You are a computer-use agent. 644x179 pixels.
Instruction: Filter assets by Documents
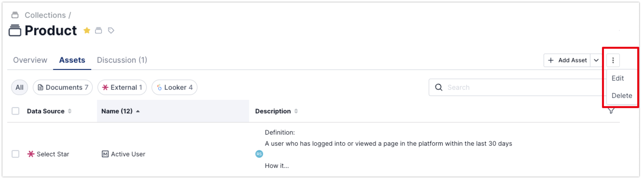point(63,87)
